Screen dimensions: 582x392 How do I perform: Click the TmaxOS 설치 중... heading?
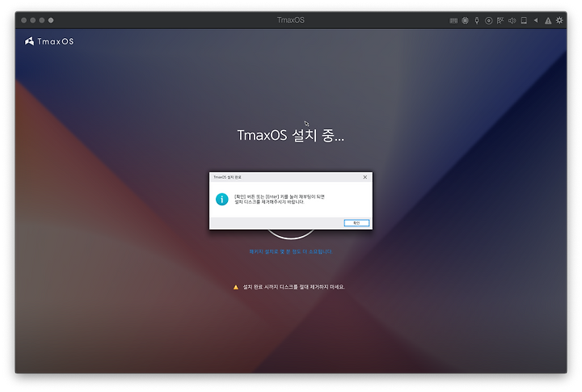coord(291,135)
